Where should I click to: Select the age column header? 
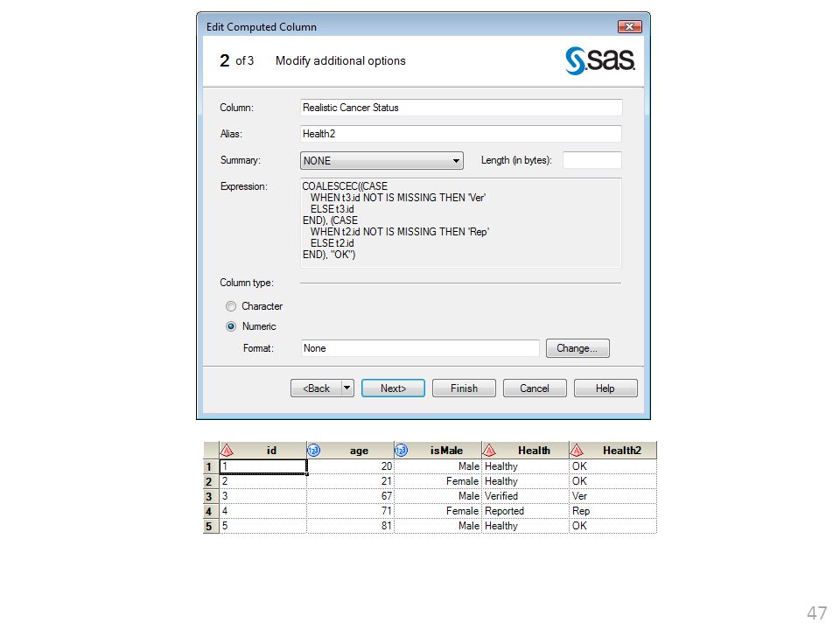(350, 451)
